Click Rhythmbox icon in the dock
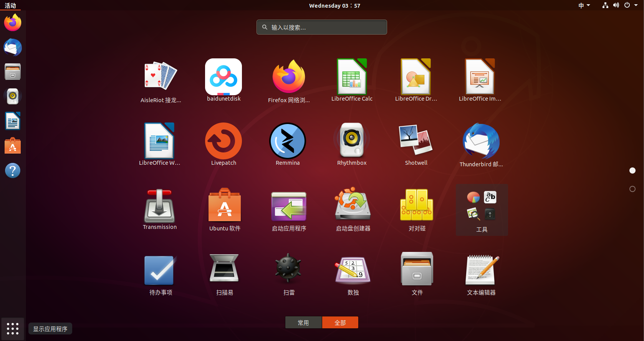Viewport: 644px width, 341px height. [13, 96]
